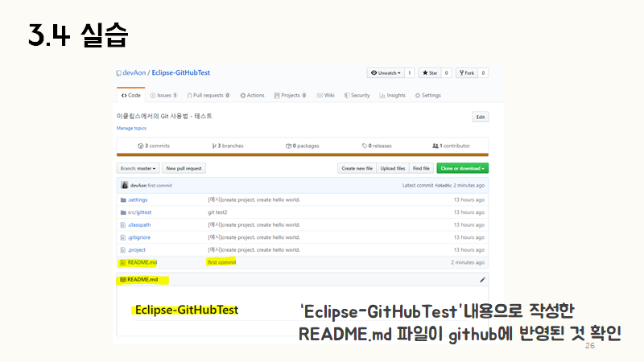Open the .settings folder
644x362 pixels.
click(x=137, y=200)
